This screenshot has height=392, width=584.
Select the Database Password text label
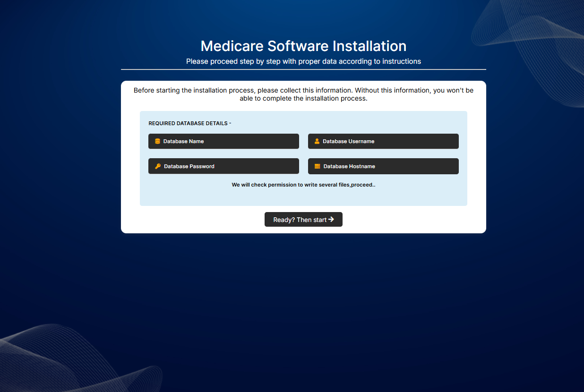[x=189, y=166]
